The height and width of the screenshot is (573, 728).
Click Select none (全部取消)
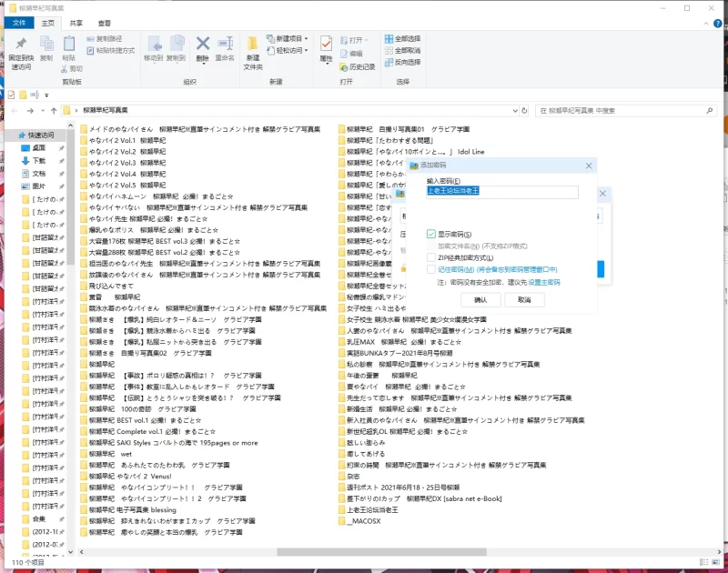pyautogui.click(x=402, y=50)
